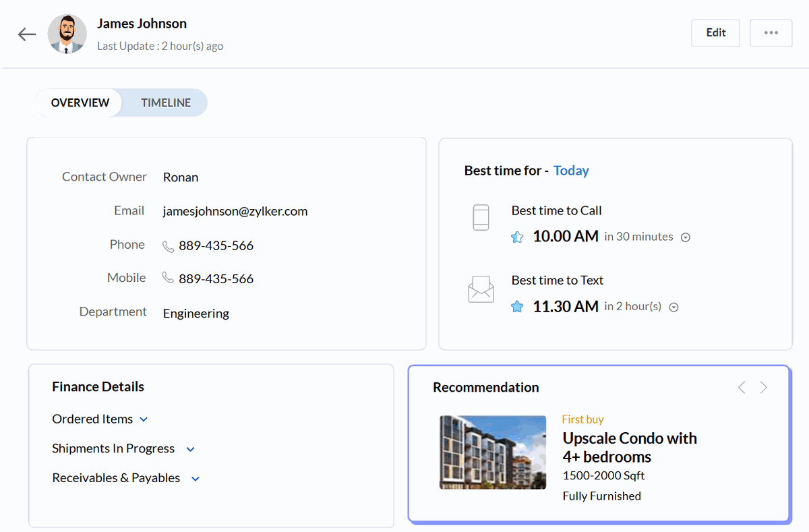Click the 'Fully Furnished' text
The width and height of the screenshot is (809, 532).
pos(602,496)
